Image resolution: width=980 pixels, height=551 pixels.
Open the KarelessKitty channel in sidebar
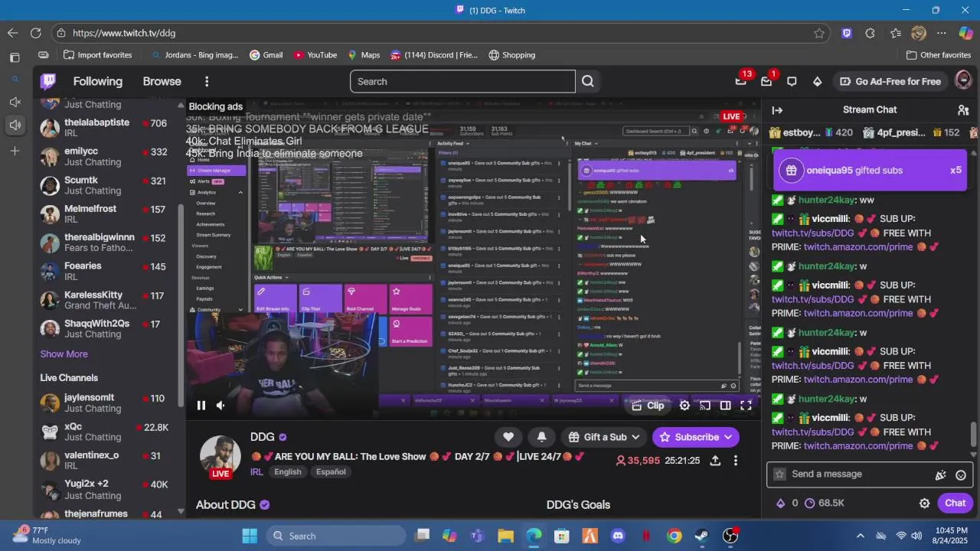106,301
